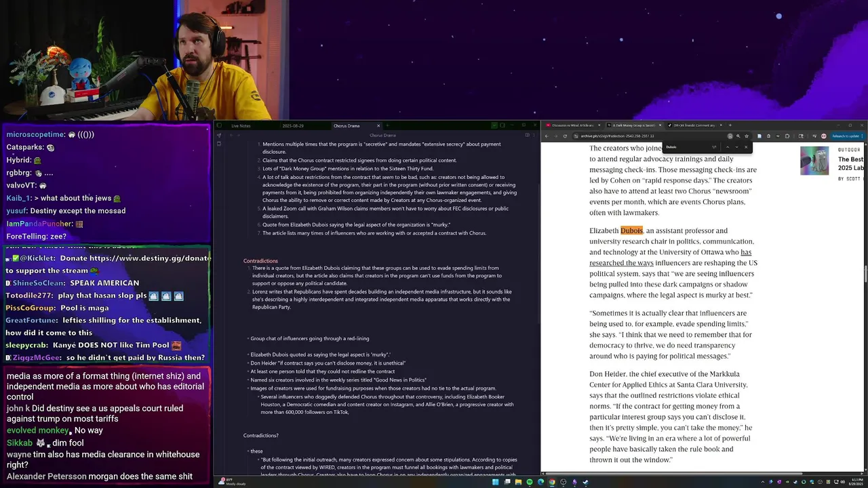Go to next find result for Dubois
Image resolution: width=868 pixels, height=488 pixels.
tap(736, 147)
